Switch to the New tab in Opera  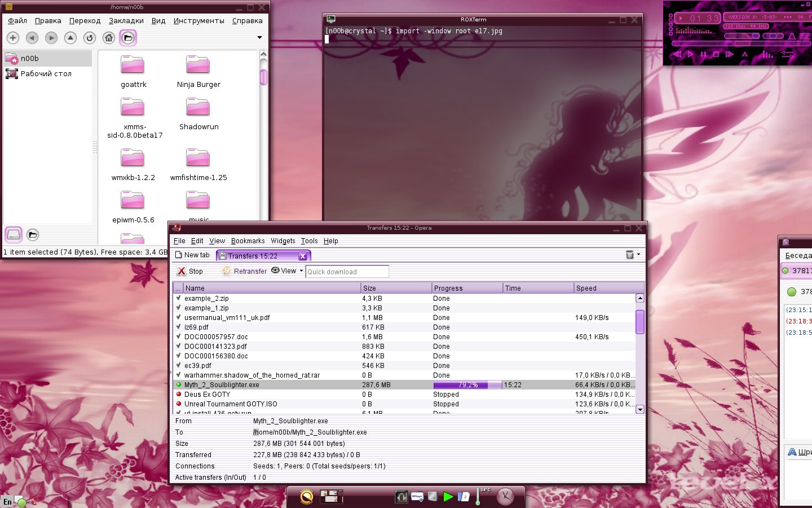(x=192, y=255)
